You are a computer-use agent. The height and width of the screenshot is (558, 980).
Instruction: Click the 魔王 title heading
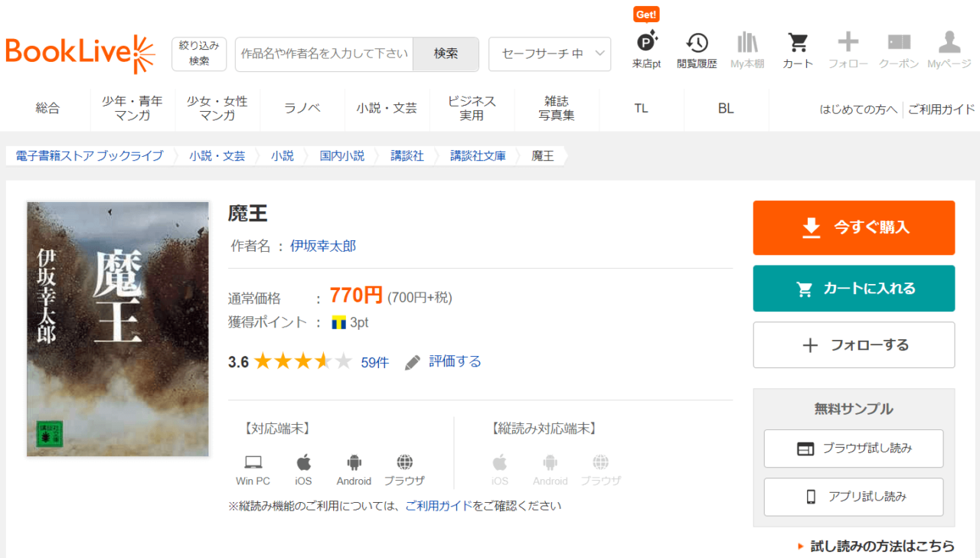[248, 214]
